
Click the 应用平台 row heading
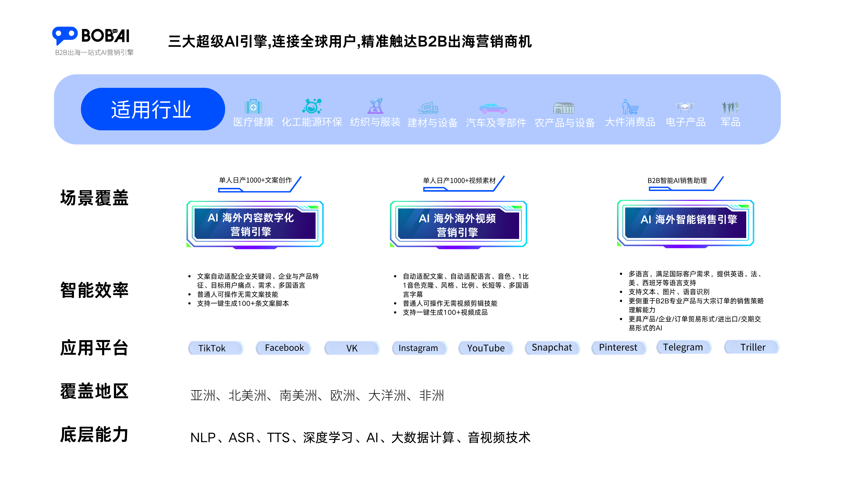94,348
